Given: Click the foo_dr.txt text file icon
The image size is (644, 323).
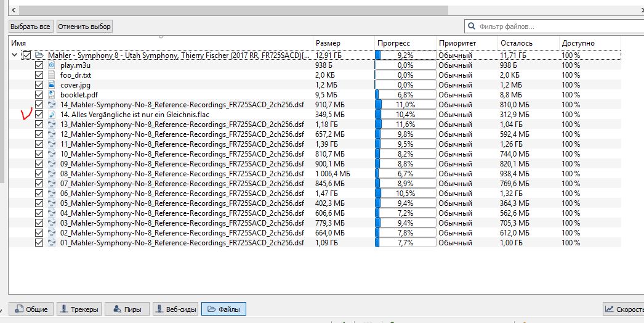Looking at the screenshot, I should point(51,75).
